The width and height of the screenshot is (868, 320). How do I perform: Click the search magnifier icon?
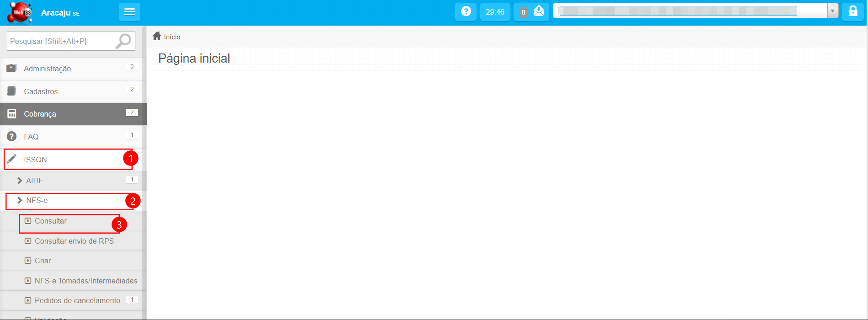tap(123, 41)
